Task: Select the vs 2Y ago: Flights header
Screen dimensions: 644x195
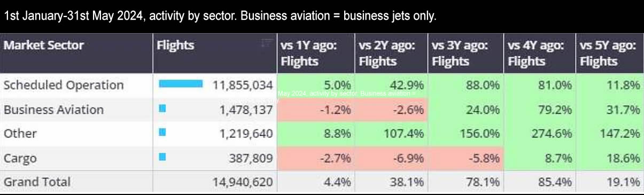Action: point(391,53)
